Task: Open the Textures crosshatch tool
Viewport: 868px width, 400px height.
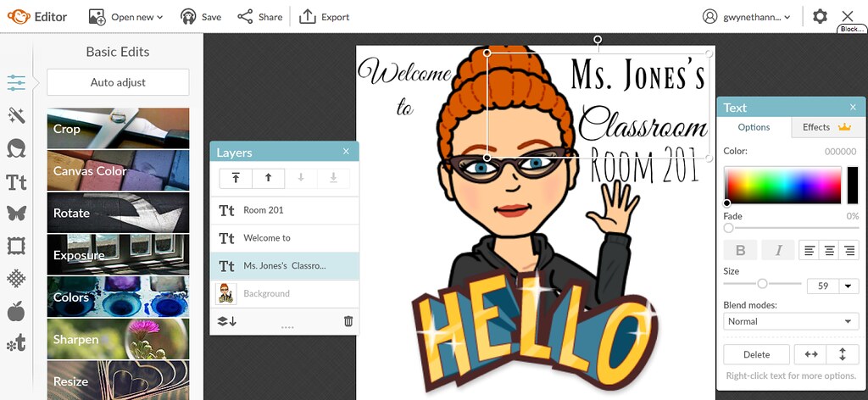Action: (16, 279)
